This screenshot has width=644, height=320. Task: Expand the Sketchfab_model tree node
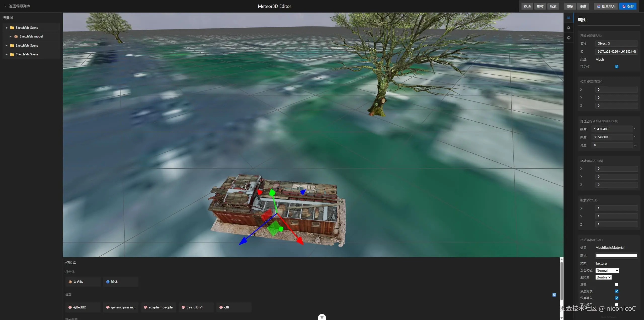point(11,37)
